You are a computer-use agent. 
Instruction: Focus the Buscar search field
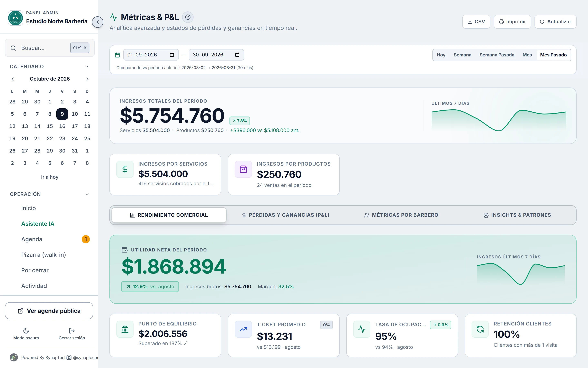50,48
